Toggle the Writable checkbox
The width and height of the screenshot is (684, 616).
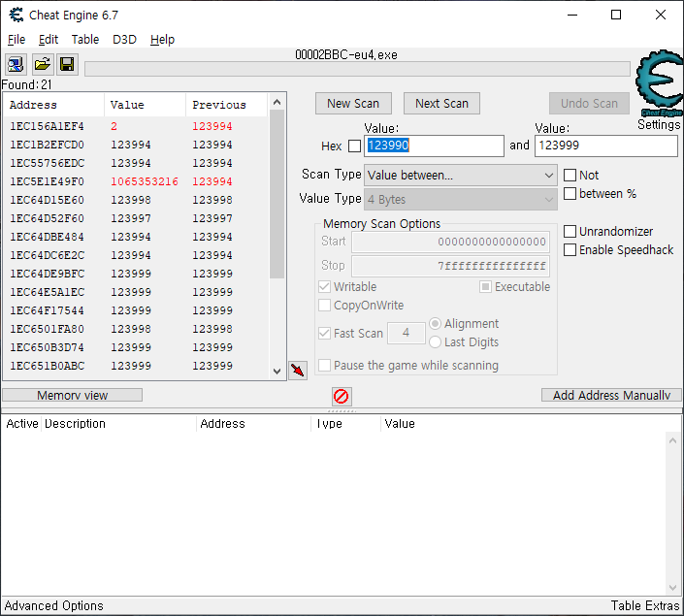click(x=324, y=286)
